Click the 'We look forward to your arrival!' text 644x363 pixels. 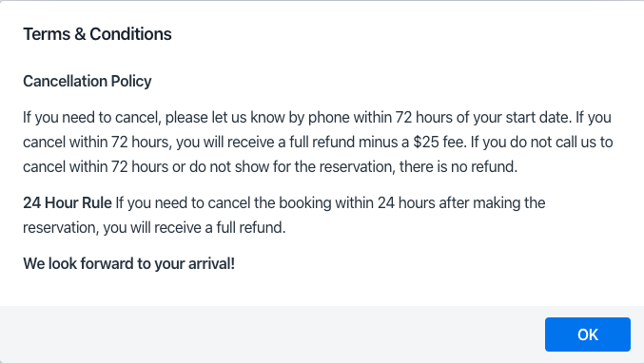tap(129, 263)
